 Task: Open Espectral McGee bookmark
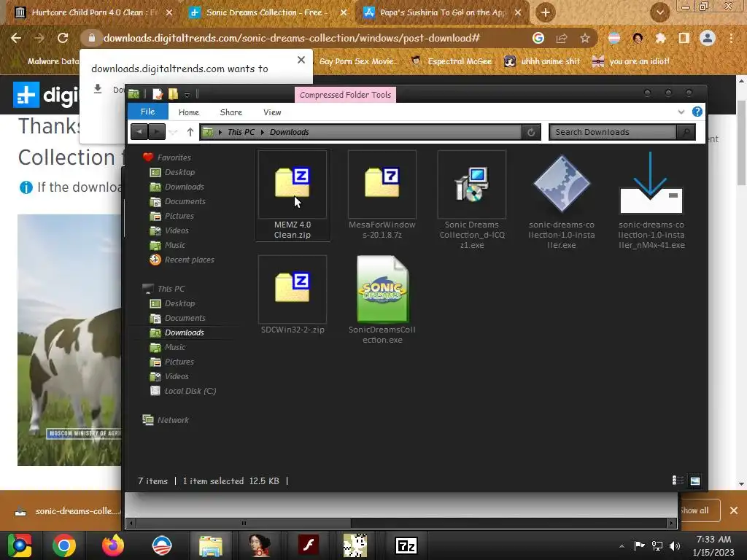pos(452,61)
